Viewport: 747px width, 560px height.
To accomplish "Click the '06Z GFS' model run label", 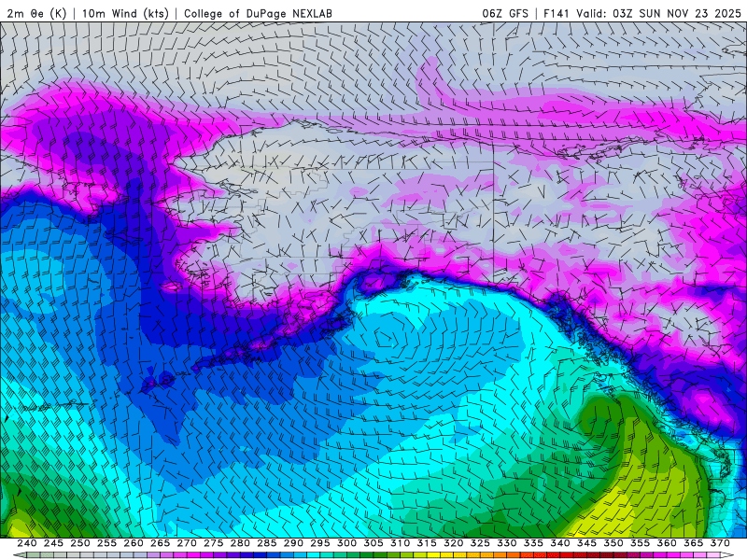I will 505,13.
